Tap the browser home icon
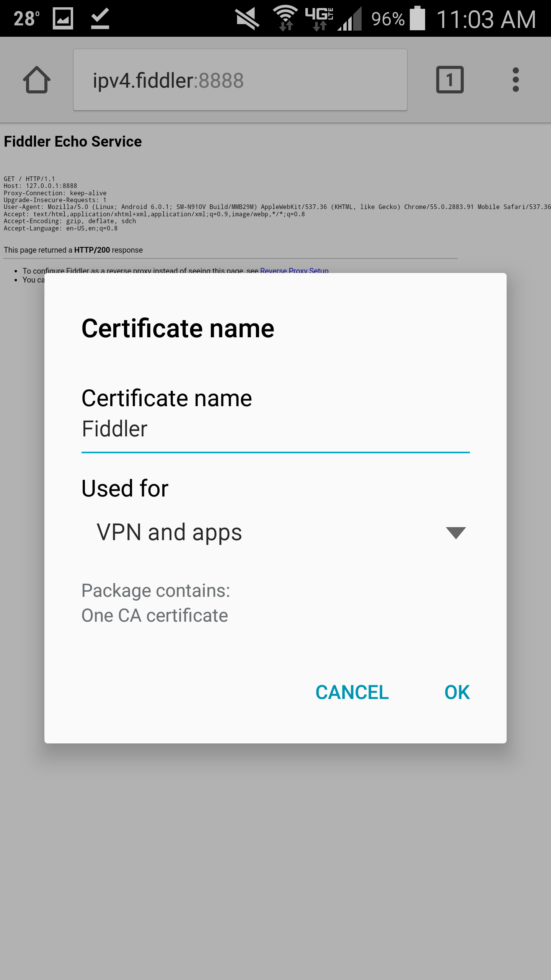 pos(37,80)
